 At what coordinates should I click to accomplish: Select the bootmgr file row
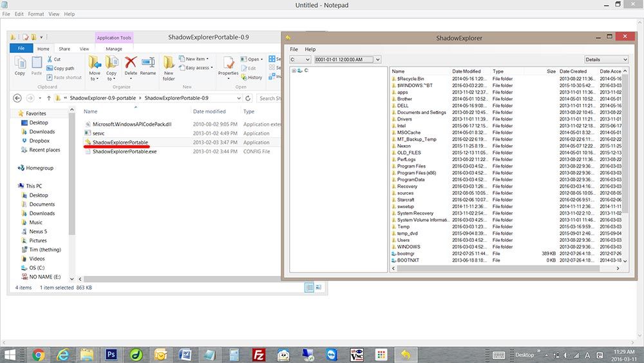[x=406, y=253]
